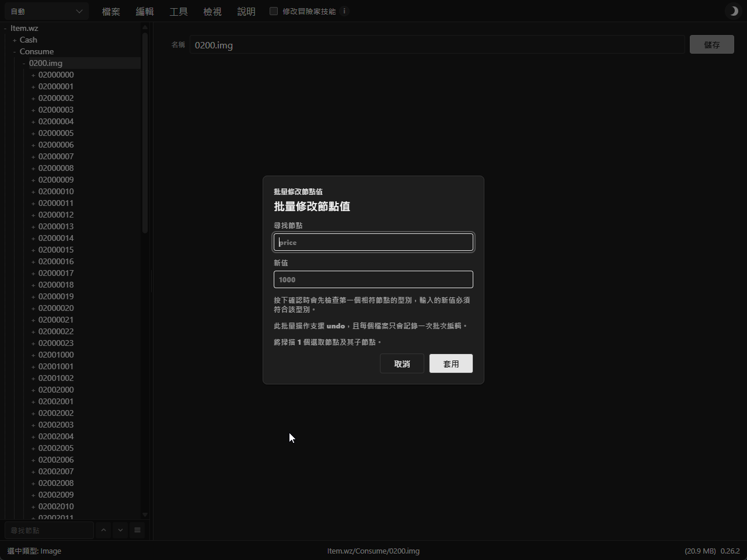Click the Consume tree label
This screenshot has width=747, height=560.
(x=37, y=51)
